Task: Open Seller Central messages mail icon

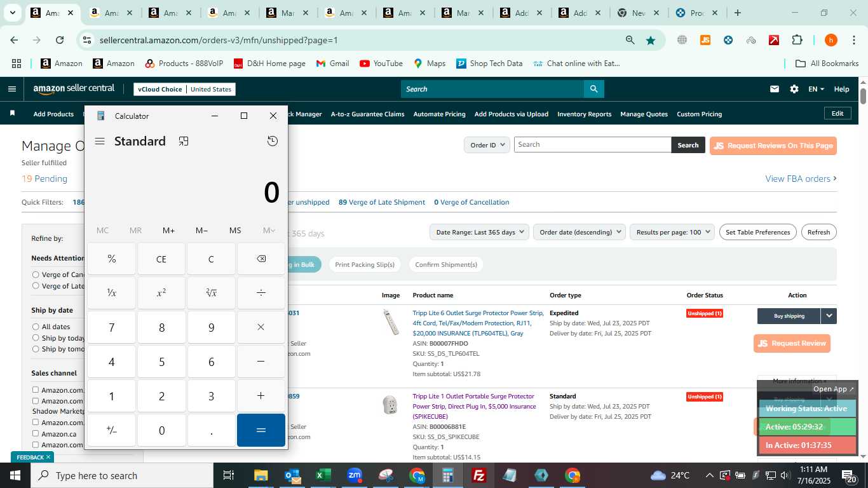Action: [x=774, y=89]
